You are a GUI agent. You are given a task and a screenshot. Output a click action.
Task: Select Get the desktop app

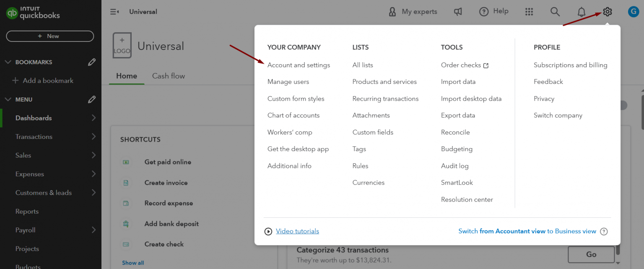coord(298,149)
